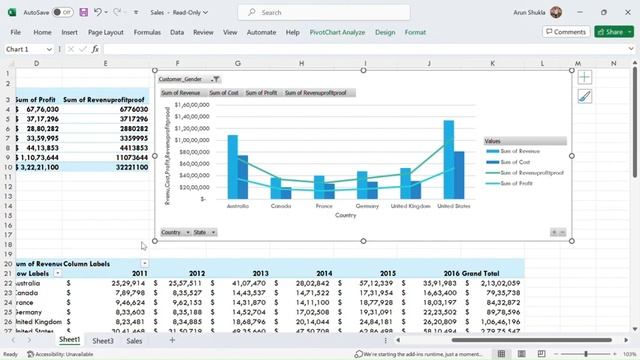Open the Column Labels filter dropdown
This screenshot has width=640, height=360.
click(x=144, y=263)
